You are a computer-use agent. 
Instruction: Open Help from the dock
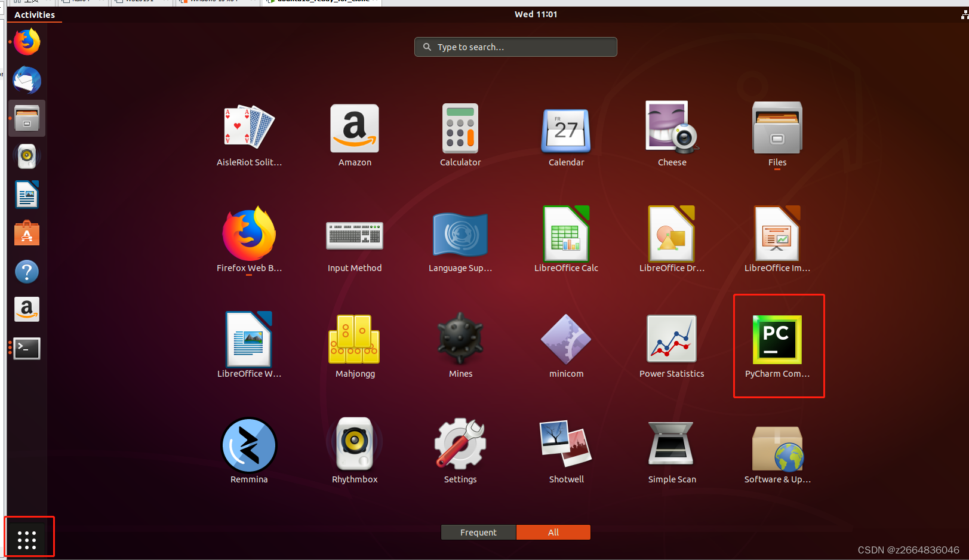[27, 272]
